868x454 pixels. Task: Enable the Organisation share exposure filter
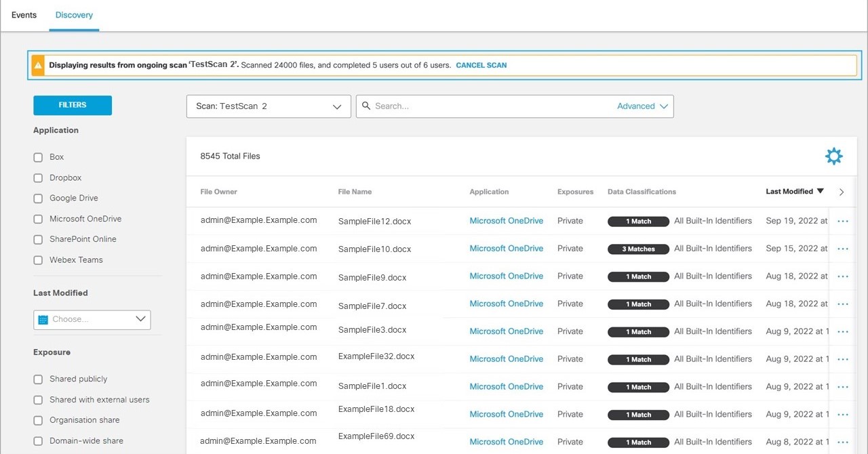[38, 421]
